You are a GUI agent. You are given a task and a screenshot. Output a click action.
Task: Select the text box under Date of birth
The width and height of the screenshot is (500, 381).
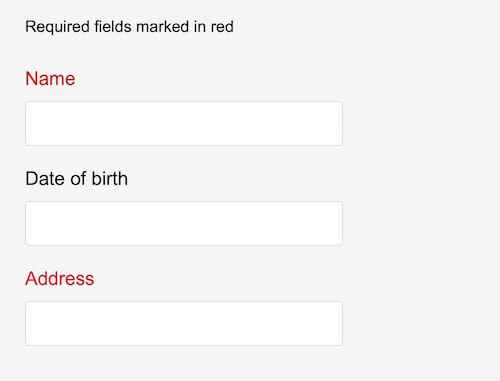pos(184,223)
